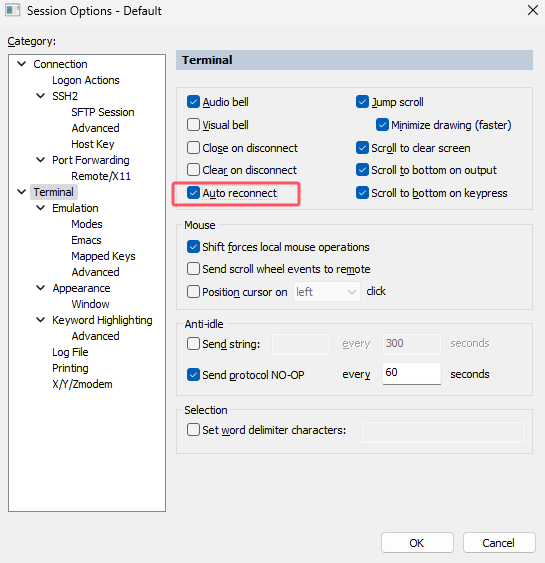Click the Session Options title bar icon
Image resolution: width=545 pixels, height=563 pixels.
coord(12,10)
